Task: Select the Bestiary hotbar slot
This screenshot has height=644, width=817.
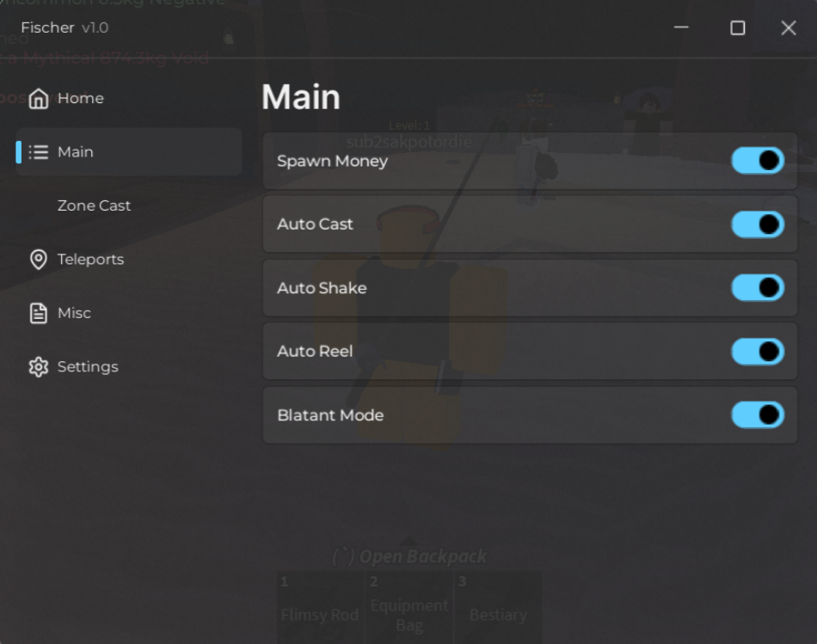Action: click(498, 608)
